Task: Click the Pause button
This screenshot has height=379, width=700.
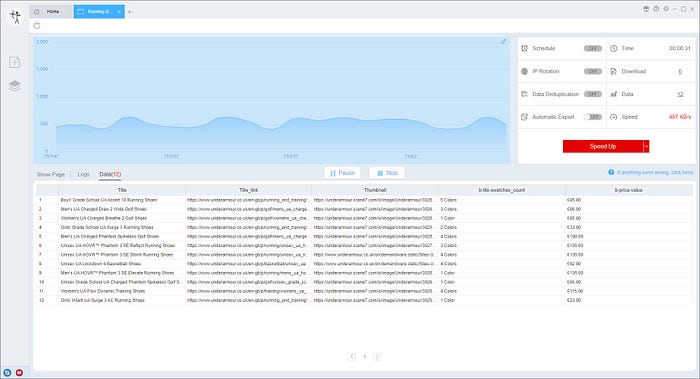Action: click(342, 173)
